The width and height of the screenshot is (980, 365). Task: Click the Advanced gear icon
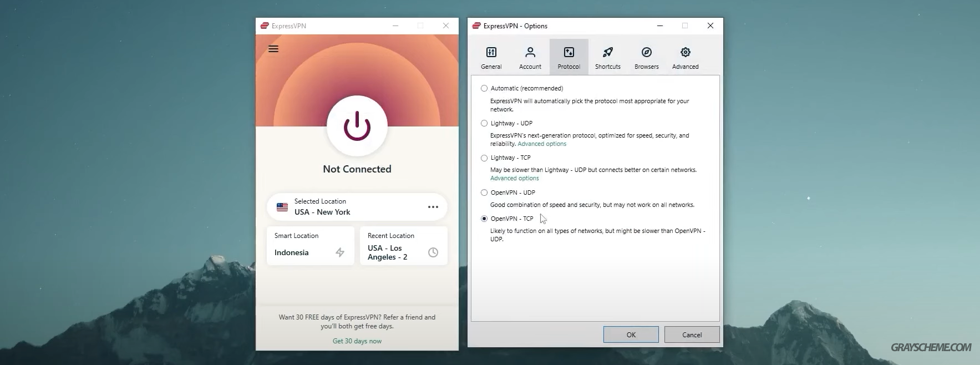[x=686, y=52]
